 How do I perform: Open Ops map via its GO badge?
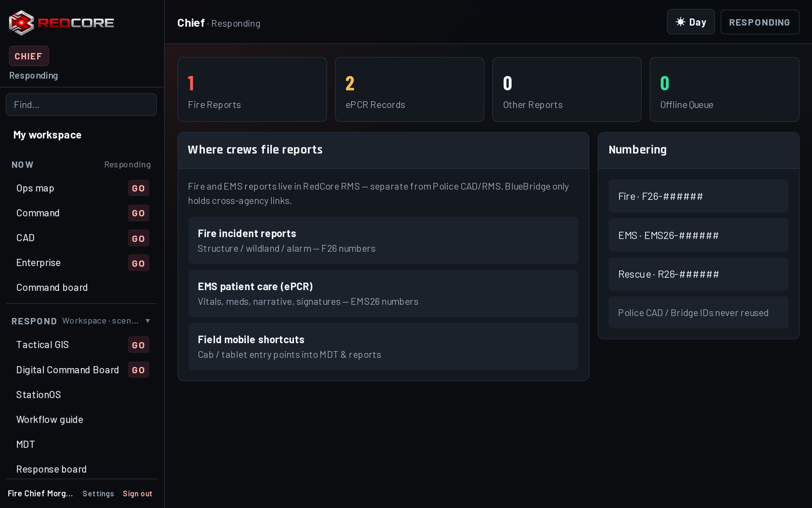pyautogui.click(x=138, y=188)
